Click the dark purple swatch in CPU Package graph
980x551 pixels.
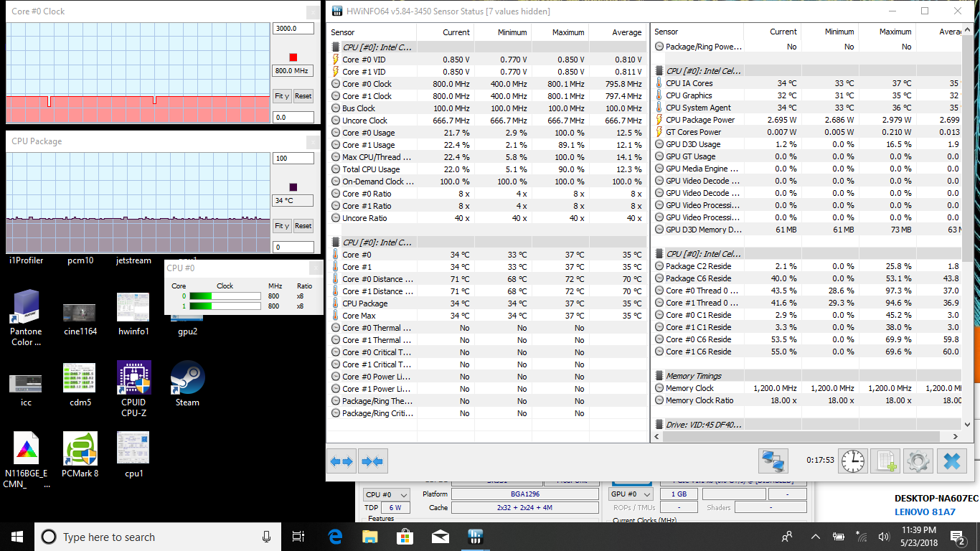pyautogui.click(x=293, y=187)
